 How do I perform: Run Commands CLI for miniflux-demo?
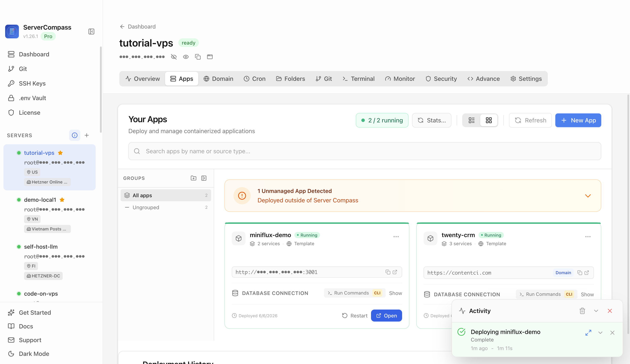pos(354,293)
